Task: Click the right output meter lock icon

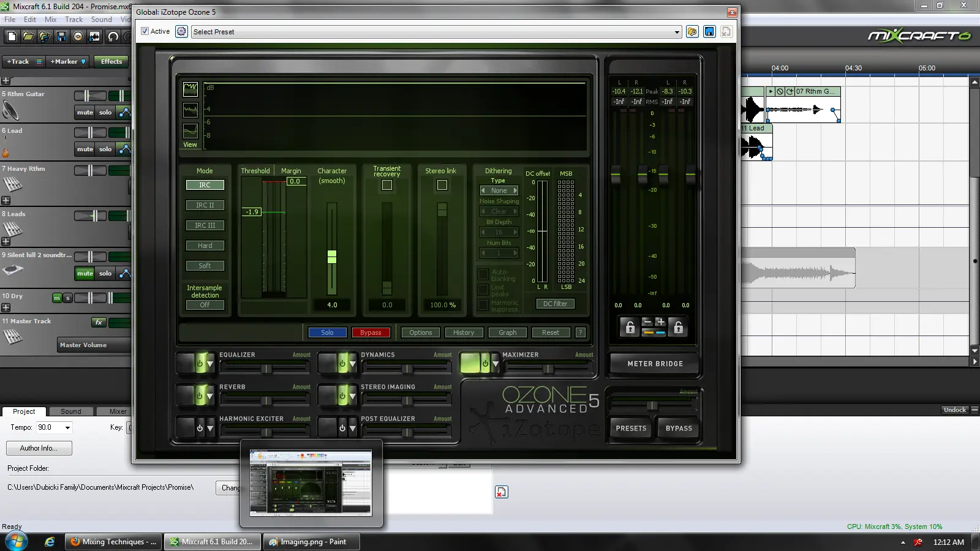Action: pos(678,328)
